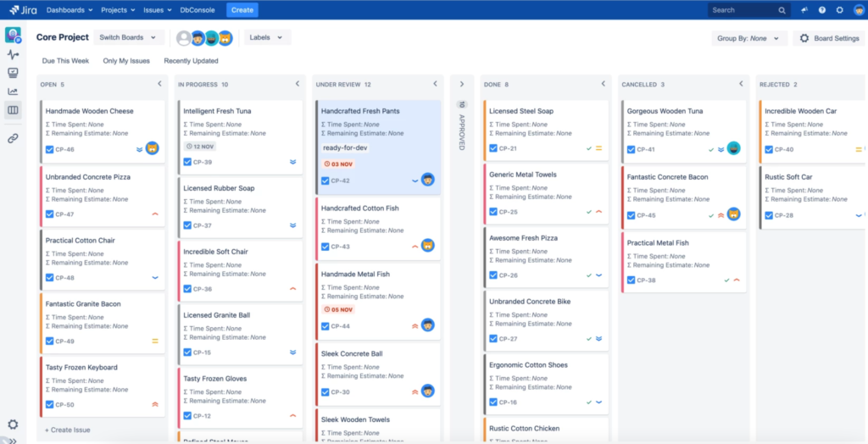
Task: Apply the Due This Week quick filter
Action: coord(65,61)
